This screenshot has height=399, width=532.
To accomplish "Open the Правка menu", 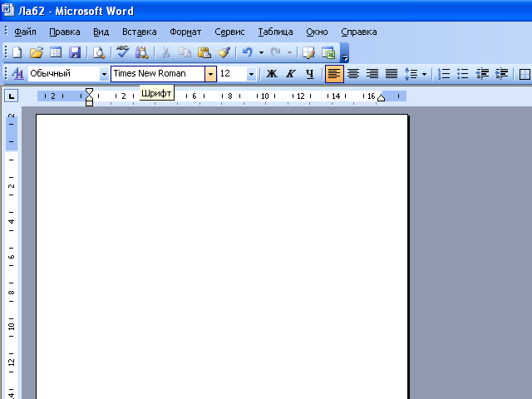I will 65,32.
